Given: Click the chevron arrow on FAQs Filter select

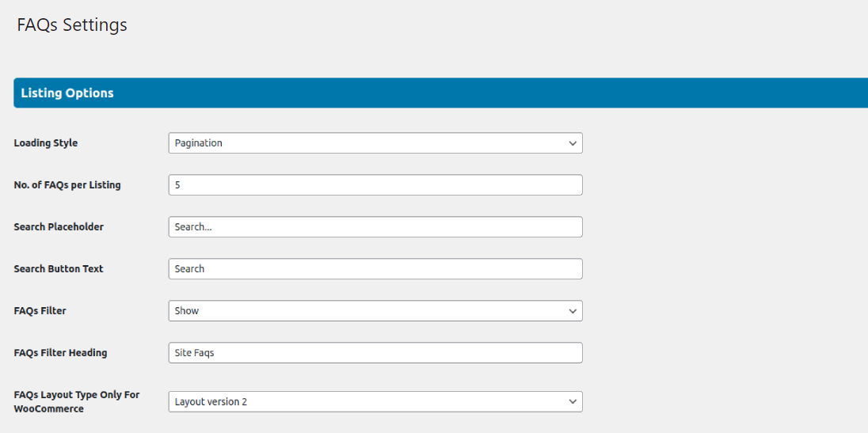Looking at the screenshot, I should coord(573,311).
